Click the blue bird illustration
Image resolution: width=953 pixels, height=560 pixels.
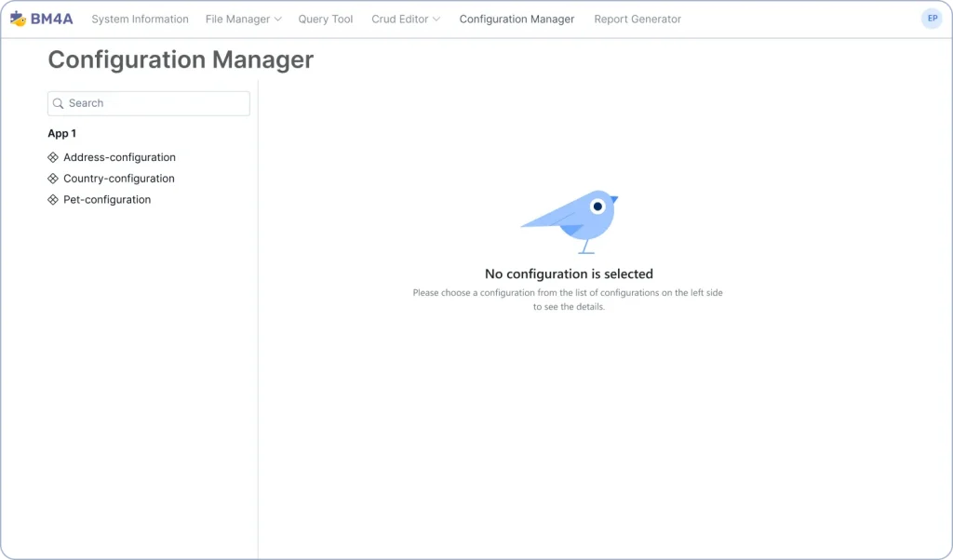[570, 221]
